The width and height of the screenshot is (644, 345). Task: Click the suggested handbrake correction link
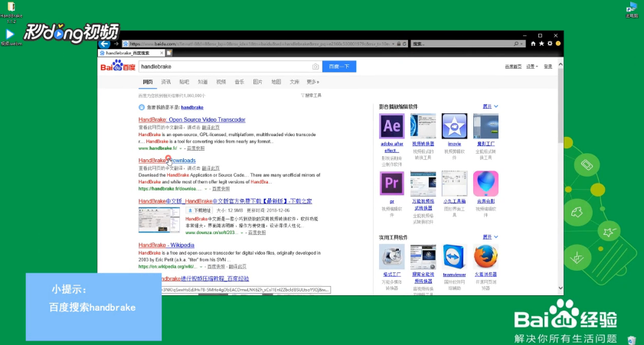[192, 108]
